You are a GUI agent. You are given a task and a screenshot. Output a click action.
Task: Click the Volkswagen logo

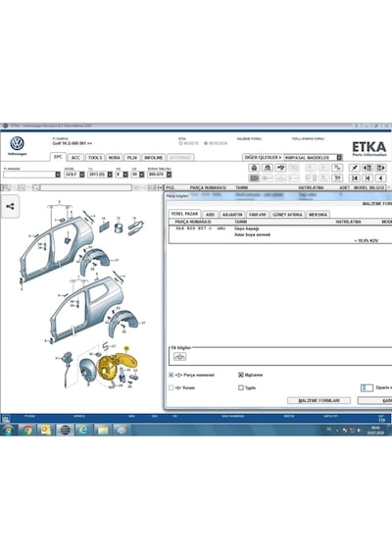[x=17, y=143]
